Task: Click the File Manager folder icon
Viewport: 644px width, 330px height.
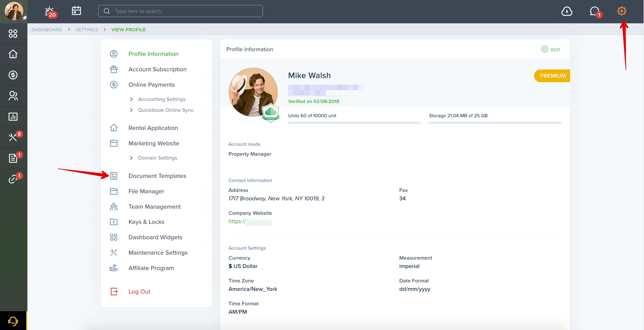Action: pyautogui.click(x=114, y=191)
